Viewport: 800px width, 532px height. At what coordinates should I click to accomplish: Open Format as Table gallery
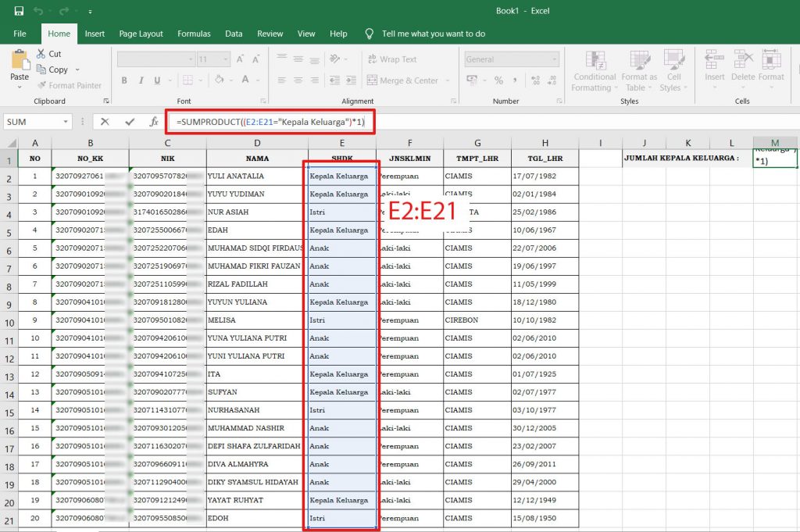coord(639,71)
